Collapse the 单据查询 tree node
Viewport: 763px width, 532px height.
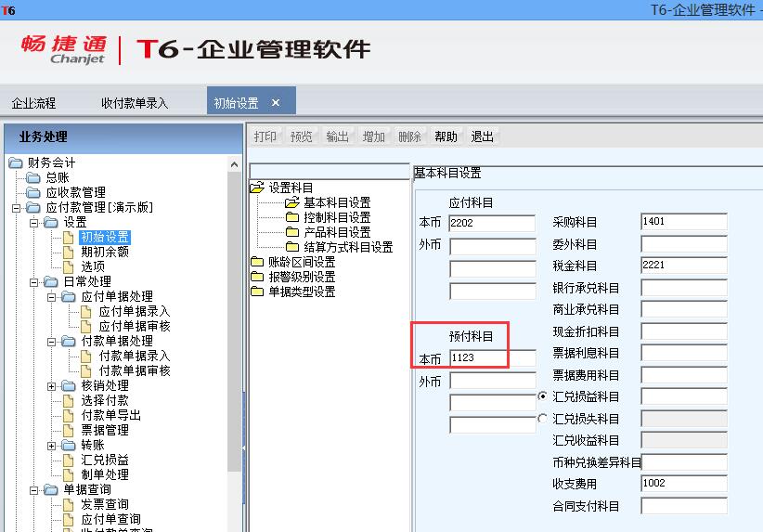[x=33, y=490]
